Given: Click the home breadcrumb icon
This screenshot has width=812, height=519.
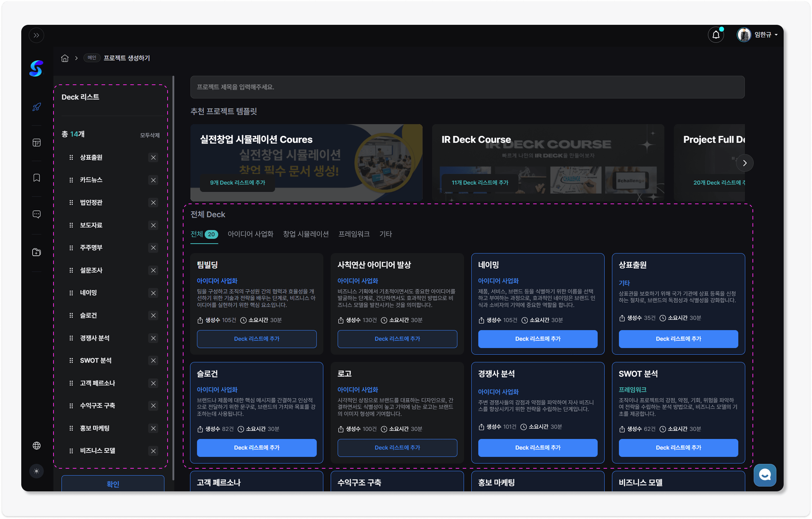Looking at the screenshot, I should pos(65,58).
